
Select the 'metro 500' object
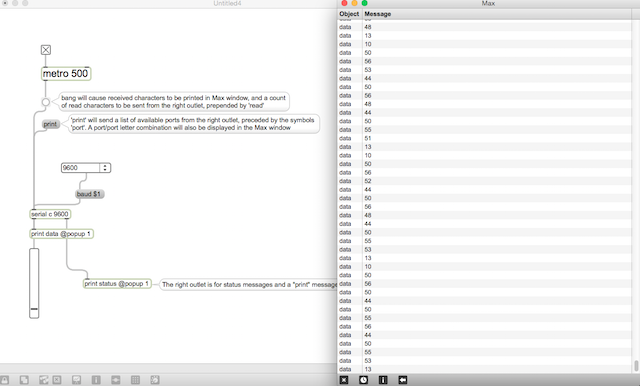pyautogui.click(x=66, y=74)
